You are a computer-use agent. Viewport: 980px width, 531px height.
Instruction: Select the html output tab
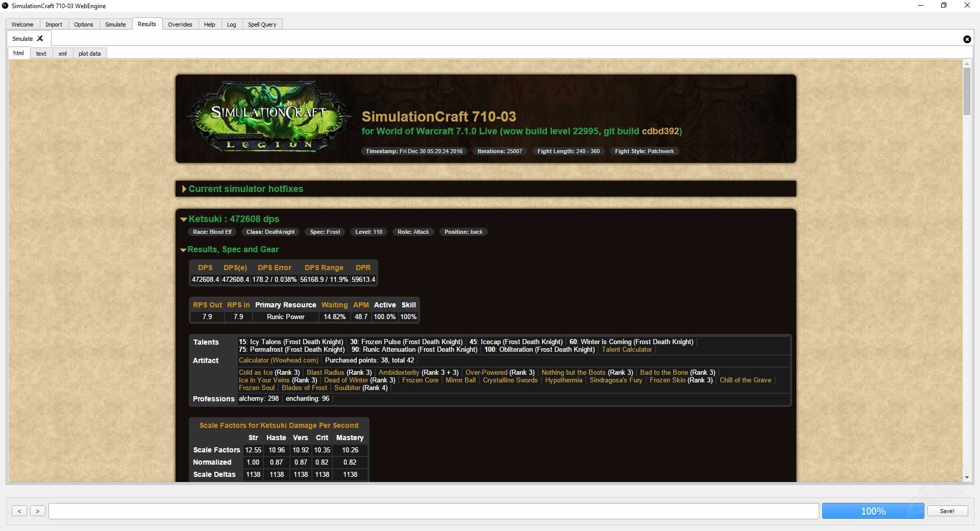tap(19, 53)
